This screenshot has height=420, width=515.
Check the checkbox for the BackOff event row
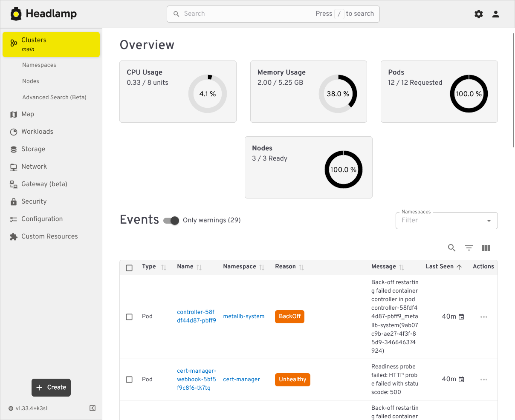coord(129,316)
